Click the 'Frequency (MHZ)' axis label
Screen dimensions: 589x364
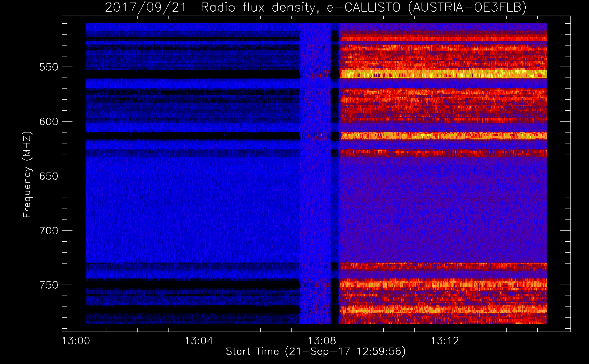[27, 175]
